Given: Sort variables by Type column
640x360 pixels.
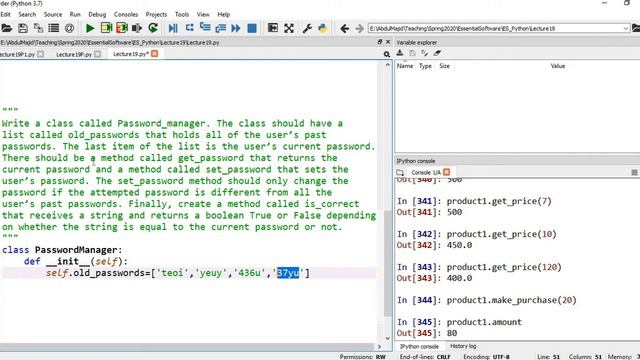Looking at the screenshot, I should point(425,66).
